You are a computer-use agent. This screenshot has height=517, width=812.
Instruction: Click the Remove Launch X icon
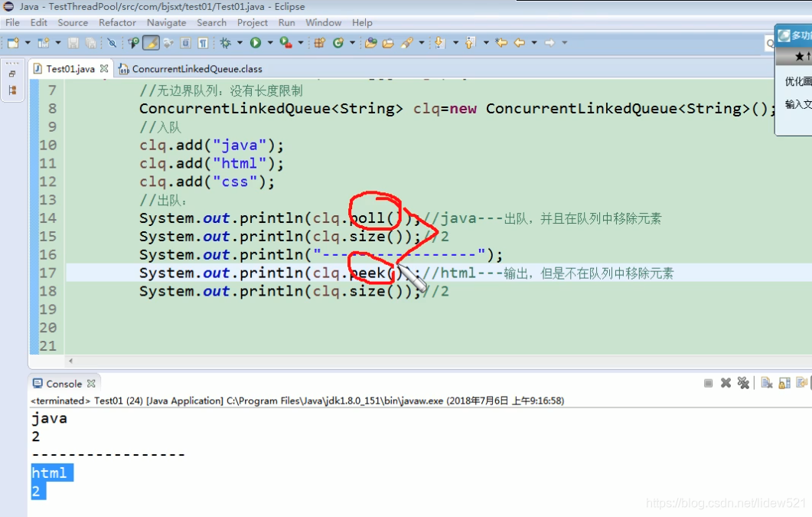point(726,384)
